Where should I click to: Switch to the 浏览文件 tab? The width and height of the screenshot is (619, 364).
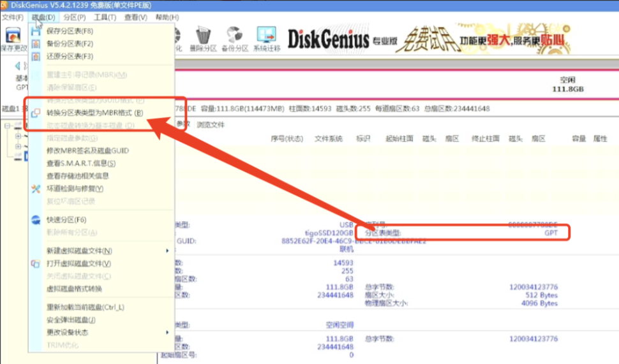click(x=211, y=124)
